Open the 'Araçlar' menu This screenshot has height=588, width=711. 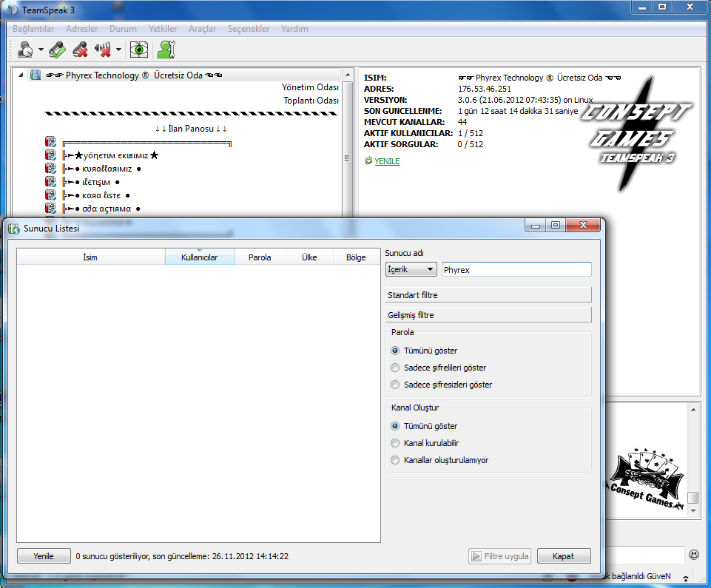pyautogui.click(x=202, y=29)
